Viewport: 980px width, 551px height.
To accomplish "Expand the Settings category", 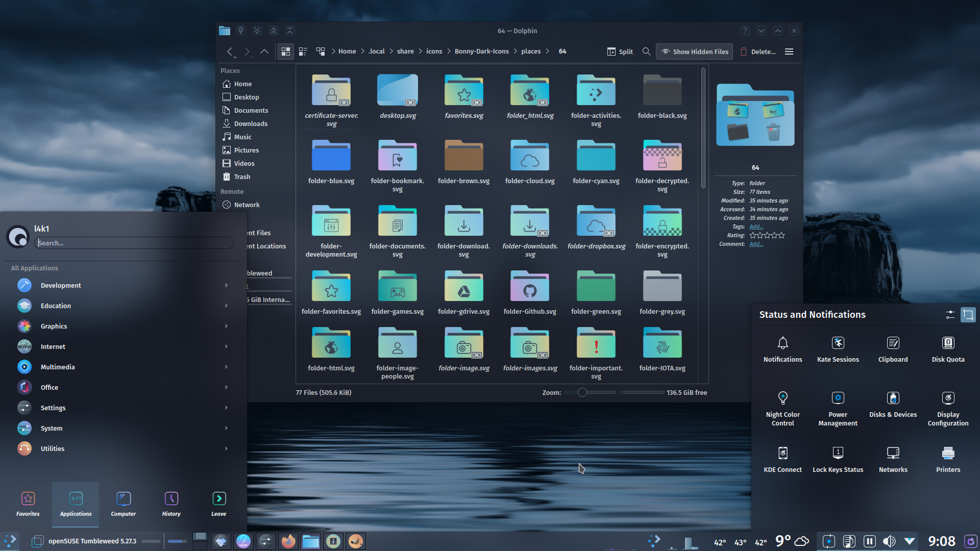I will coord(122,408).
